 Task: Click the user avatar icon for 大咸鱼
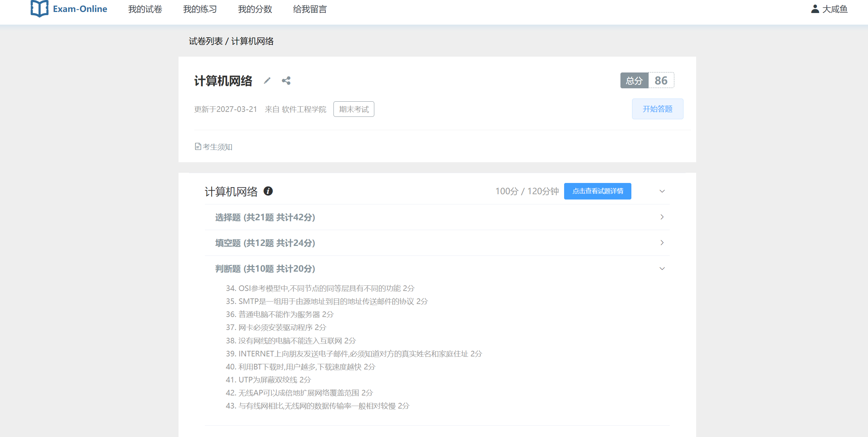815,9
